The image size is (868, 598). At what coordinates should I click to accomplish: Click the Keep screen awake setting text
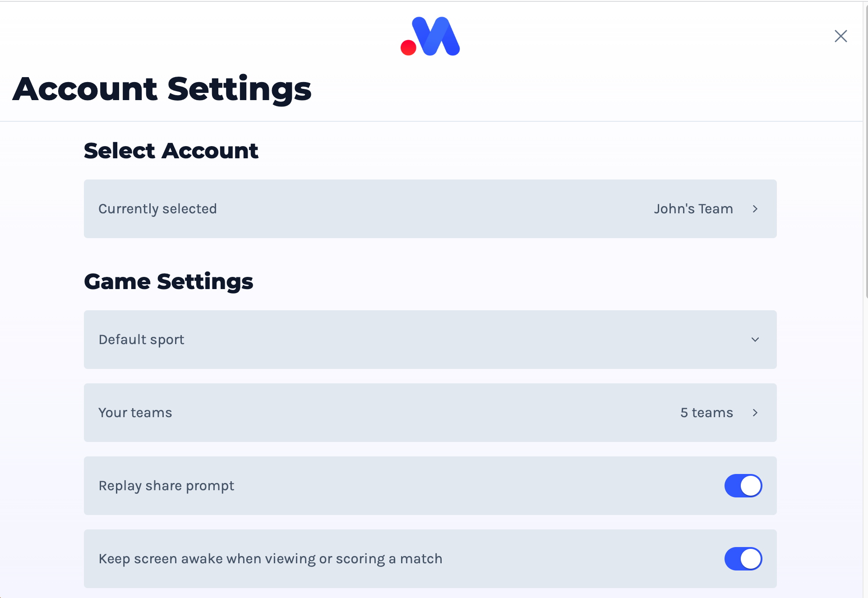coord(270,559)
